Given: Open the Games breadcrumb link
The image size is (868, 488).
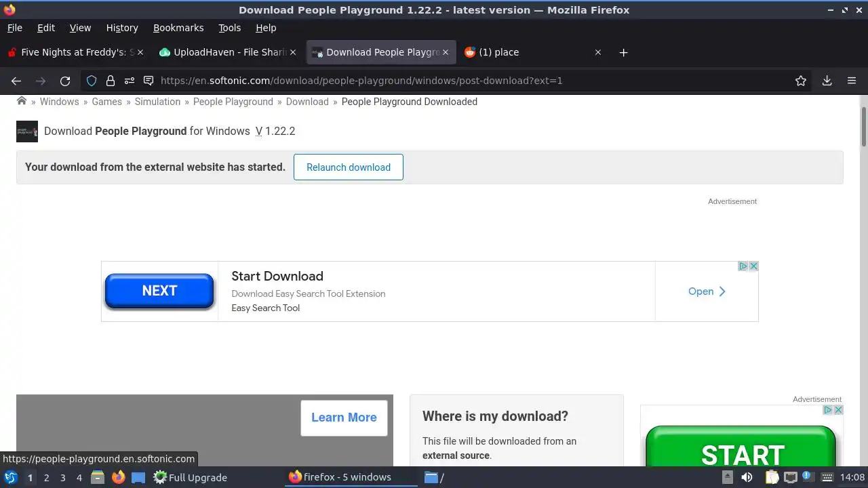Looking at the screenshot, I should point(107,102).
